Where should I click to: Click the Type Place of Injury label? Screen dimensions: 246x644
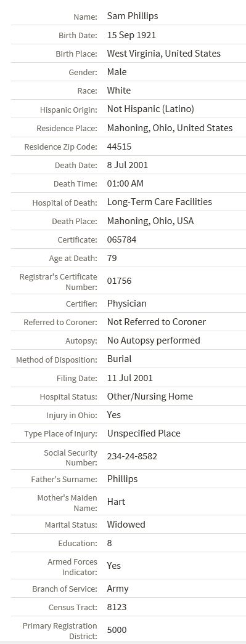(x=61, y=433)
